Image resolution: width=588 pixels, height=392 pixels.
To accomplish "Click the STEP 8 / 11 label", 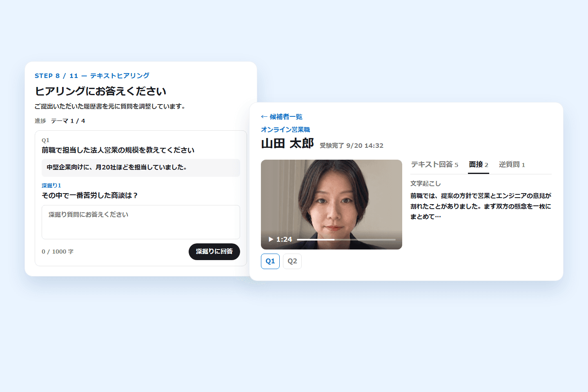I will point(92,76).
